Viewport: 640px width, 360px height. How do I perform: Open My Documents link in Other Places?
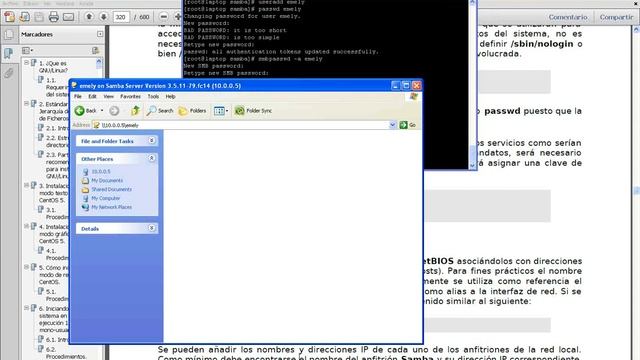(x=107, y=180)
